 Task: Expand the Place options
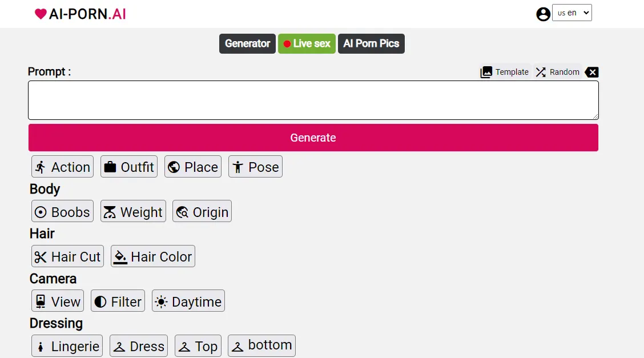coord(193,167)
